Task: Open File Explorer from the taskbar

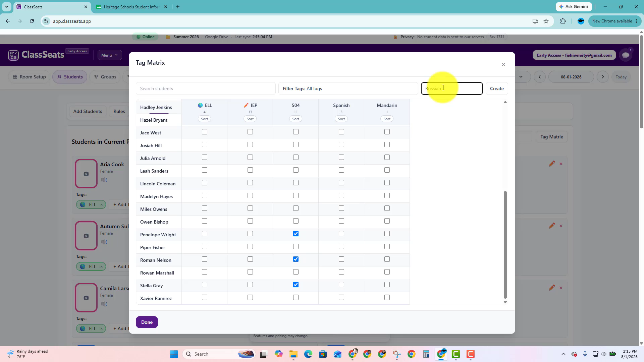Action: point(293,354)
